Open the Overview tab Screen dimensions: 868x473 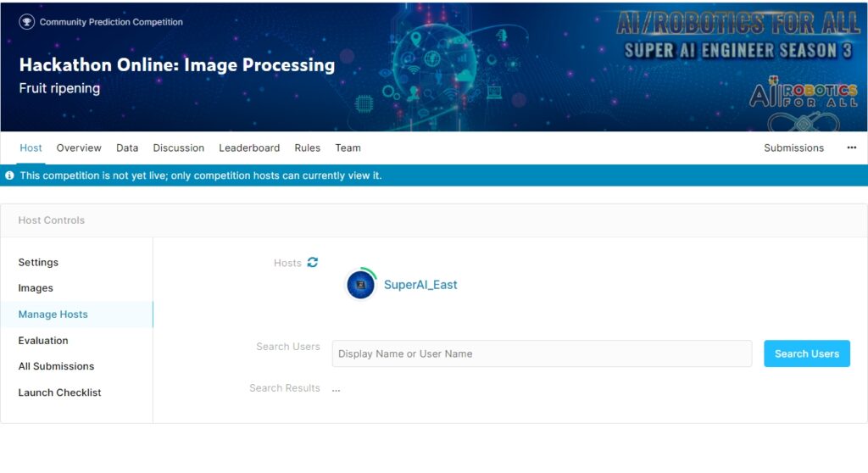pyautogui.click(x=79, y=147)
